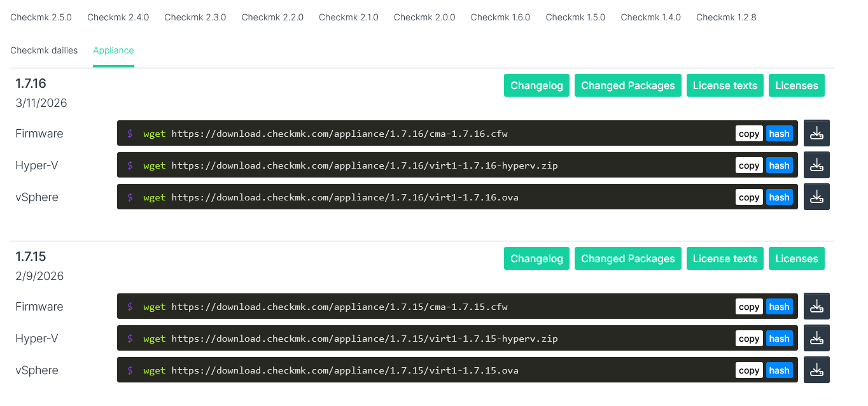Download the 1.7.16 vSphere ova icon
The width and height of the screenshot is (868, 406).
816,197
